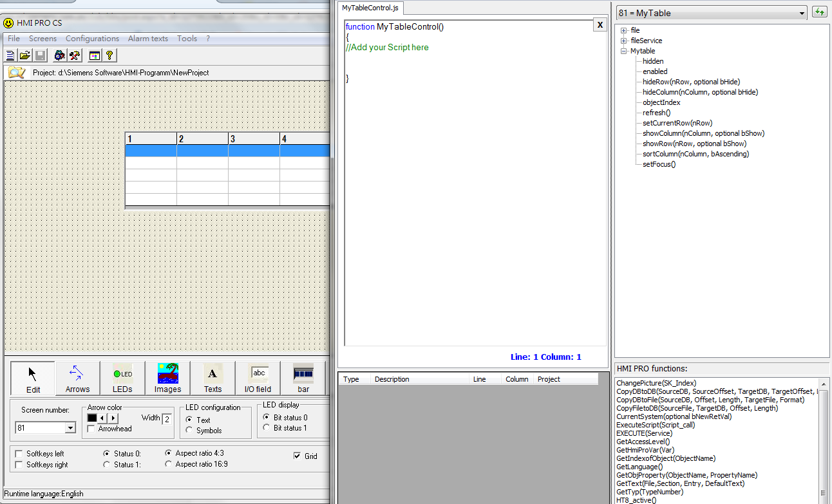Expand the fileService tree node
Viewport: 832px width, 504px height.
point(623,41)
